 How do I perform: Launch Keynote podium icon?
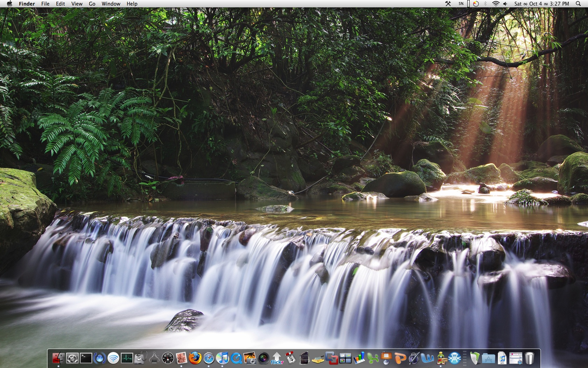386,358
